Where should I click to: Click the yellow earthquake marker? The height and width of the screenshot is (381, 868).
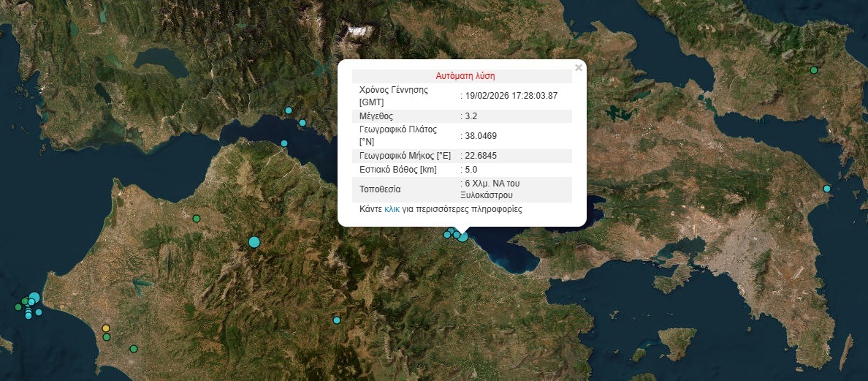106,328
